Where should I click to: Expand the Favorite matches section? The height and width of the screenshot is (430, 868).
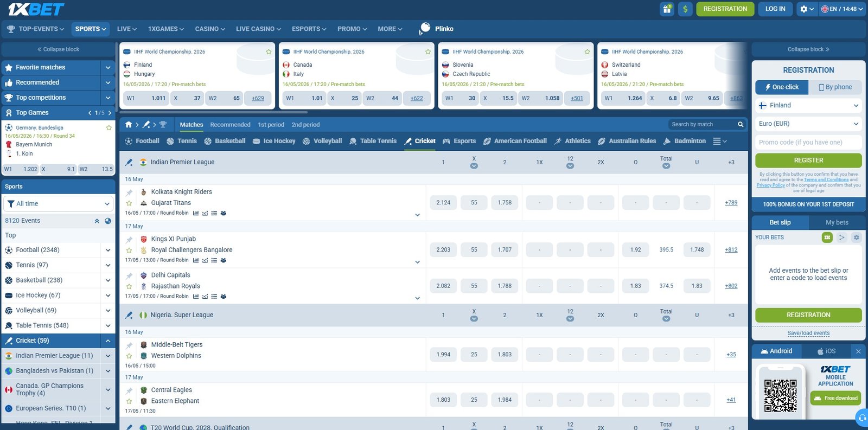click(x=108, y=68)
